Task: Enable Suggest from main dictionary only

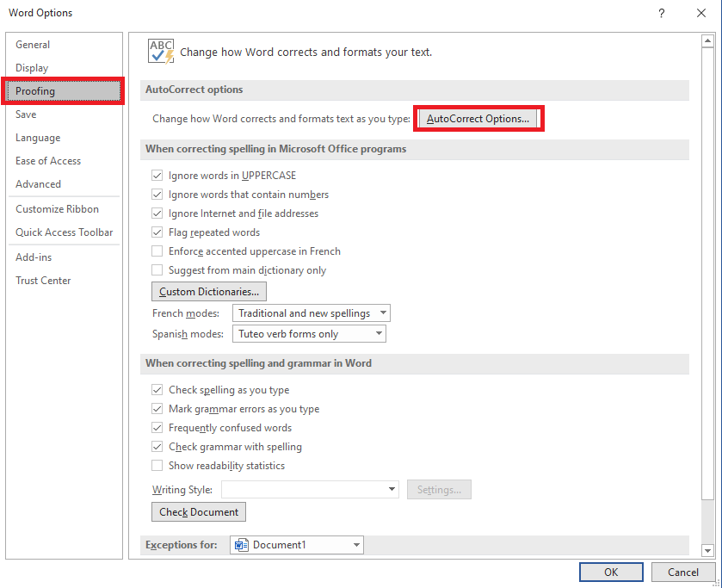Action: tap(157, 270)
